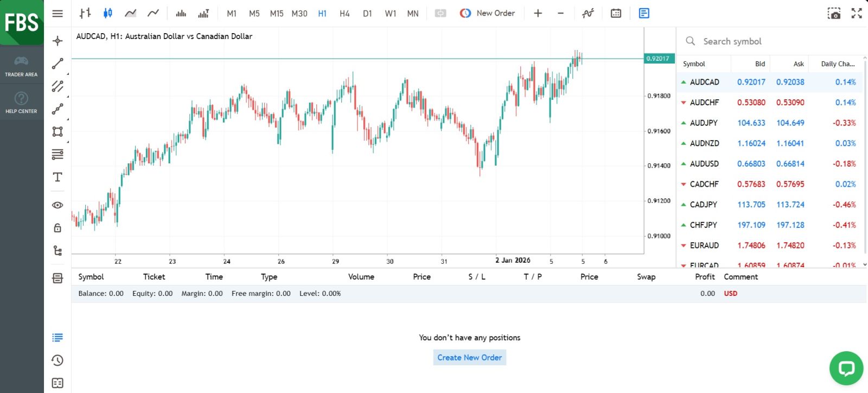This screenshot has height=393, width=868.
Task: Click the Search symbol field
Action: 770,41
